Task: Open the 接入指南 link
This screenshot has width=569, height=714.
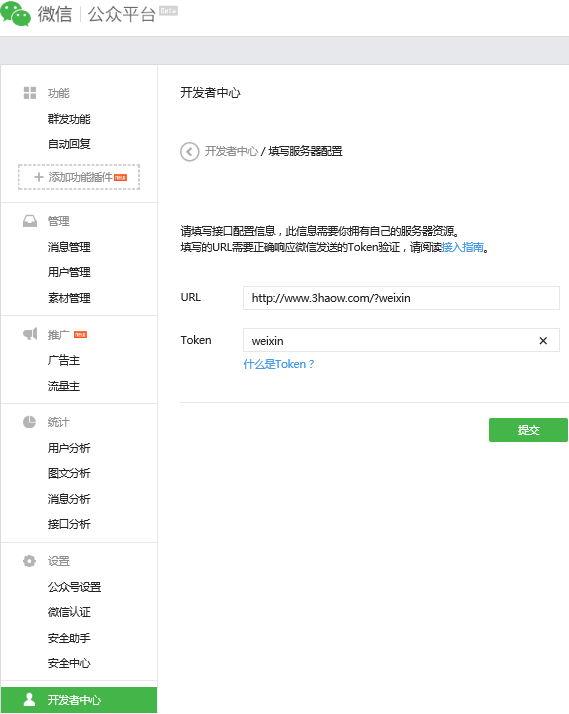Action: (x=462, y=247)
